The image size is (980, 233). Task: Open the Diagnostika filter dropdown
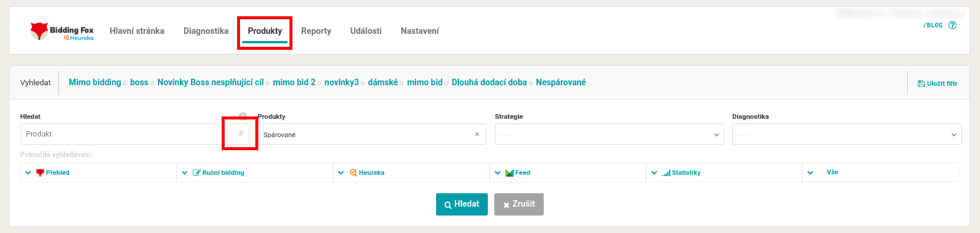[847, 134]
